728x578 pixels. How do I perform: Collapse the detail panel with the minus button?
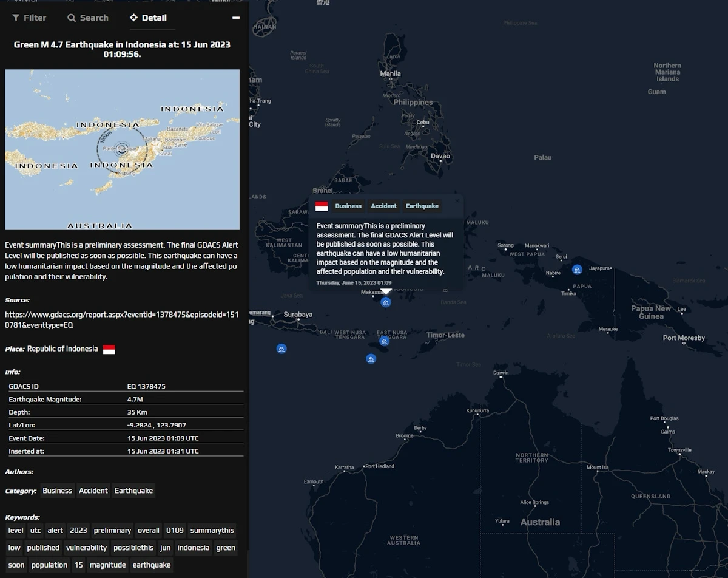[236, 18]
